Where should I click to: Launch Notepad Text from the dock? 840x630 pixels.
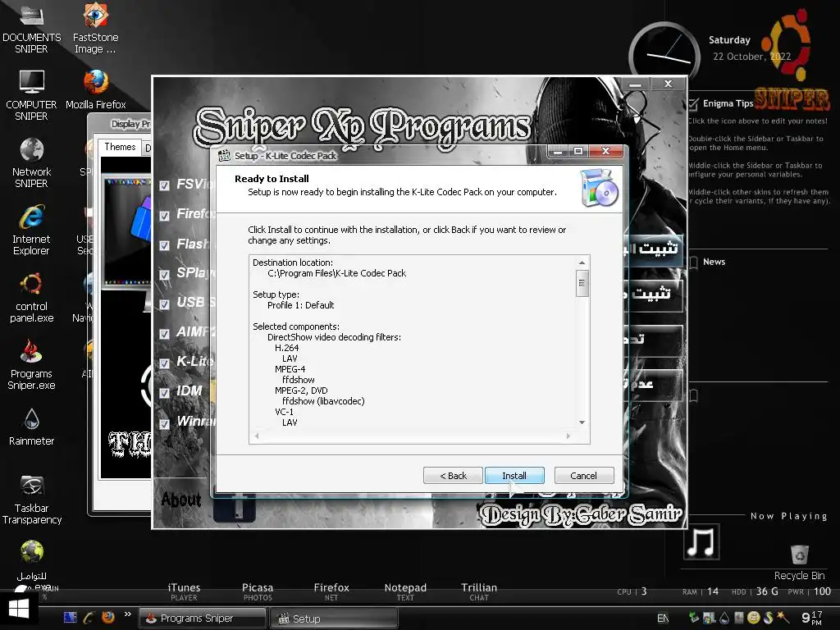point(405,591)
